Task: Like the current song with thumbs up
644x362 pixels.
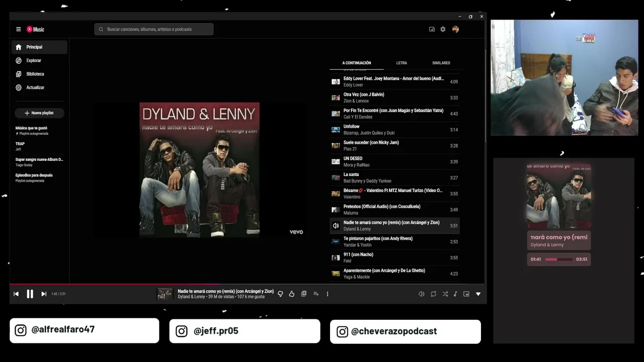Action: [292, 294]
